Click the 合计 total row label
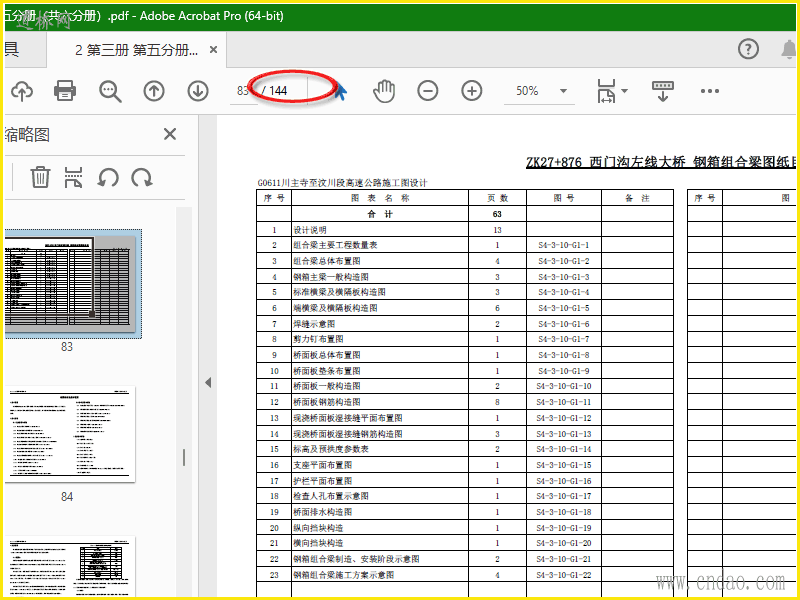Viewport: 800px width, 600px height. click(x=380, y=214)
